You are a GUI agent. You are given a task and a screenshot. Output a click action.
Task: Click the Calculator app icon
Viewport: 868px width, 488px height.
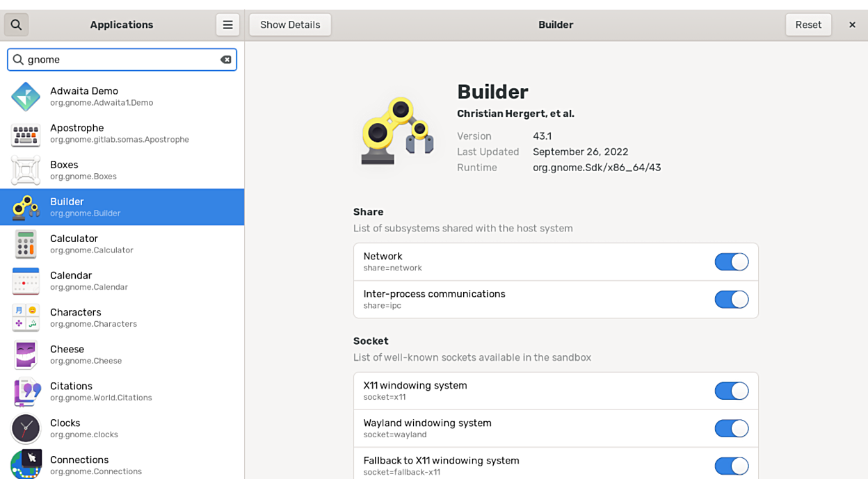26,244
